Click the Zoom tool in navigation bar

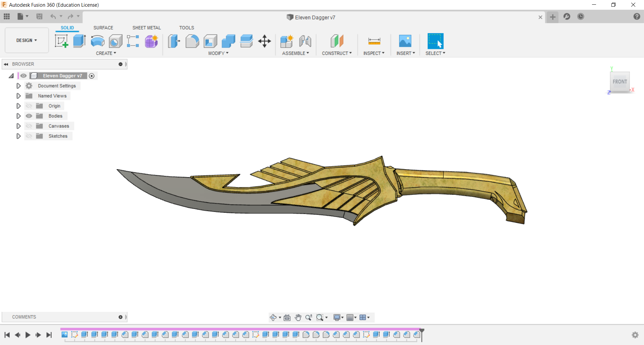point(309,317)
